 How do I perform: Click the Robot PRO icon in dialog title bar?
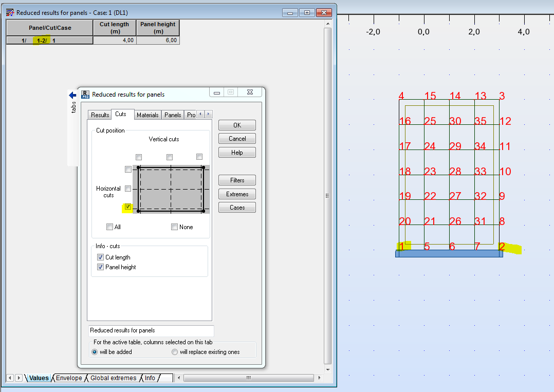[x=85, y=94]
